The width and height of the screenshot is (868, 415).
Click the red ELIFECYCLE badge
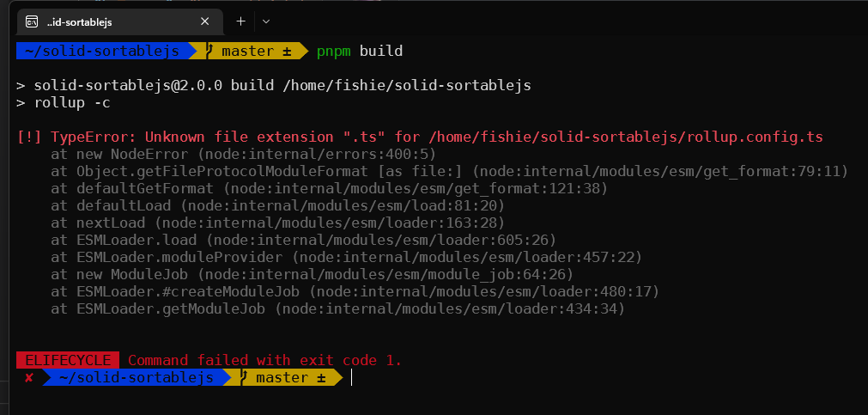[68, 360]
